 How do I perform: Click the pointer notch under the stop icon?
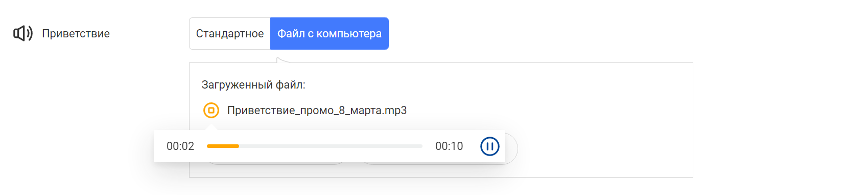coord(211,126)
